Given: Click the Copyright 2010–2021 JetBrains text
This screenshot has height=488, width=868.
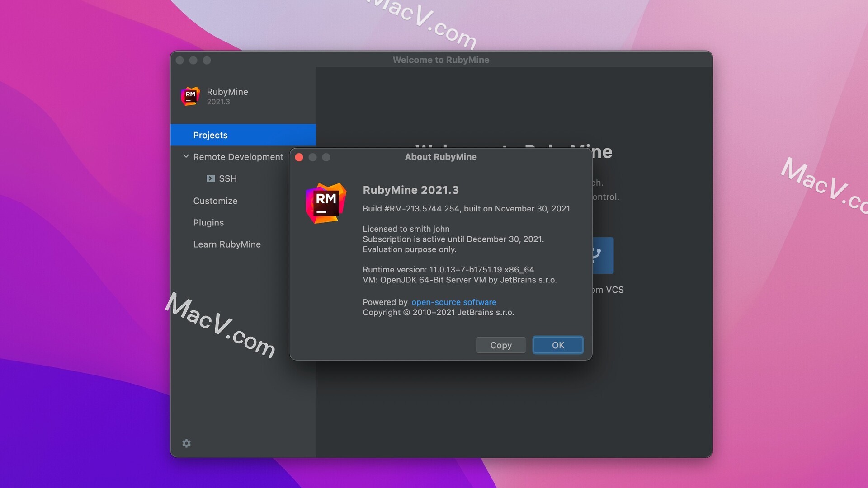Looking at the screenshot, I should click(438, 313).
